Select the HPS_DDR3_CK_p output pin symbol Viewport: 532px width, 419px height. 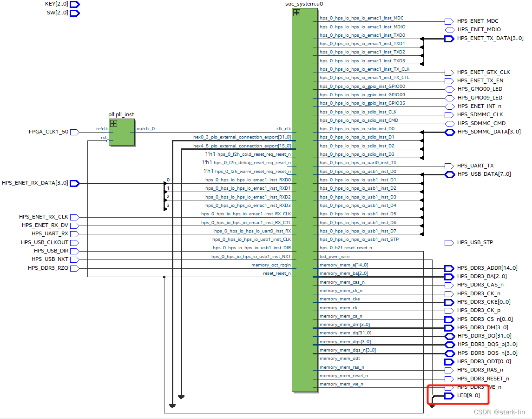click(x=449, y=311)
